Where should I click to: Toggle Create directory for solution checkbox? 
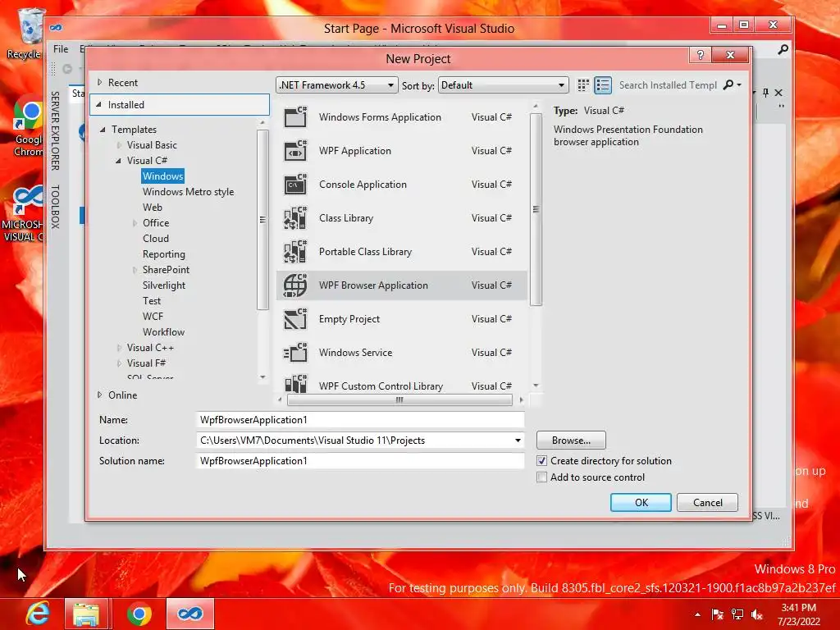click(x=541, y=461)
